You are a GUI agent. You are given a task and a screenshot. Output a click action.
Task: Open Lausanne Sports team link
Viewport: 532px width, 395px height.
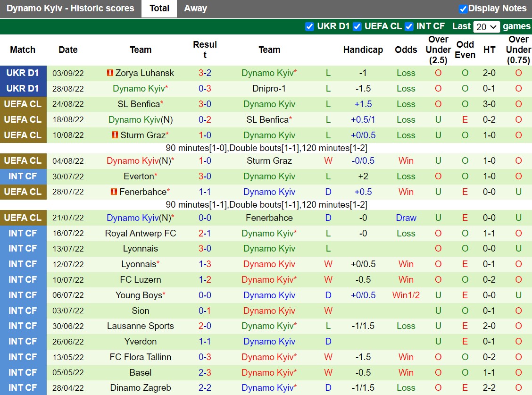(141, 326)
